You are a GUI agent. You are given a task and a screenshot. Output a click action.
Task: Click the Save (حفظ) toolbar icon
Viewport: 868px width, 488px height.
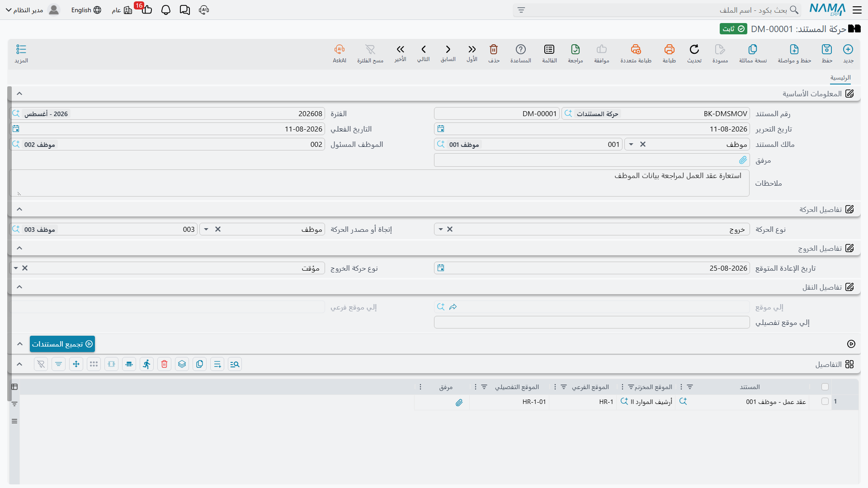click(827, 49)
